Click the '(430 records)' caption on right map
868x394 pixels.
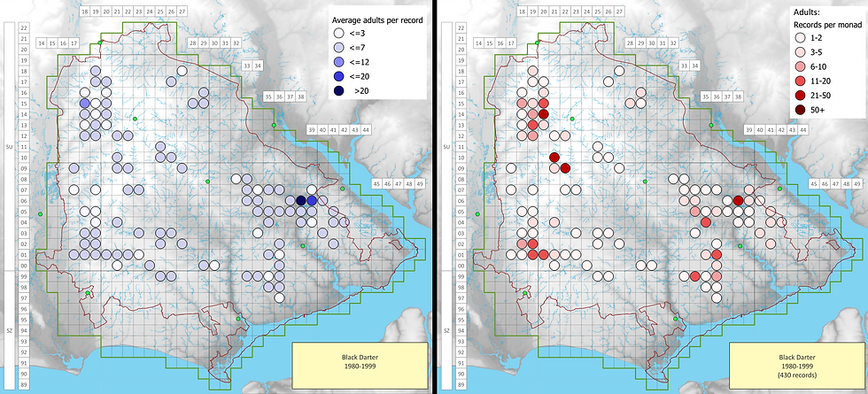point(797,375)
